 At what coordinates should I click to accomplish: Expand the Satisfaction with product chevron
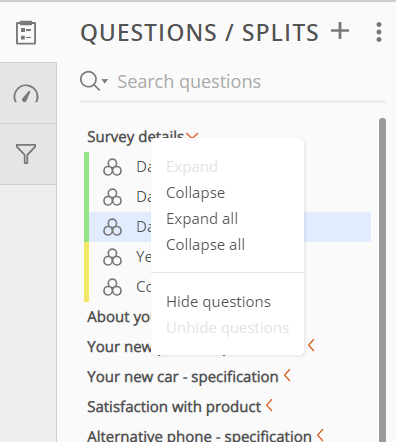269,405
